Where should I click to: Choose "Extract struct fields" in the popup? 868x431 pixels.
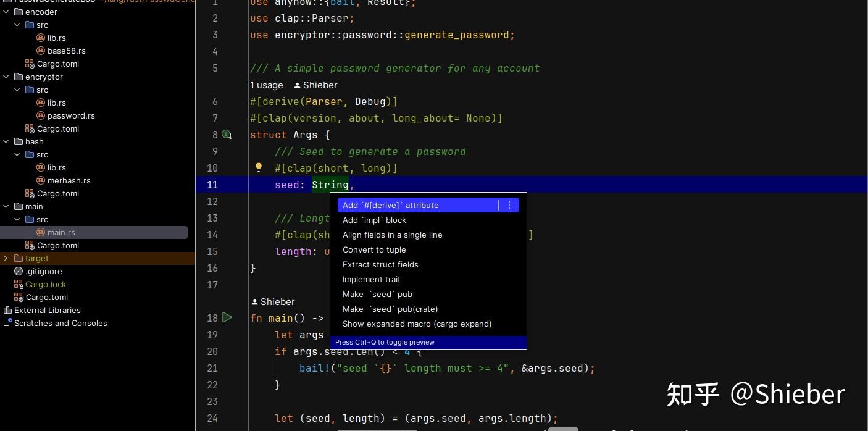click(380, 264)
